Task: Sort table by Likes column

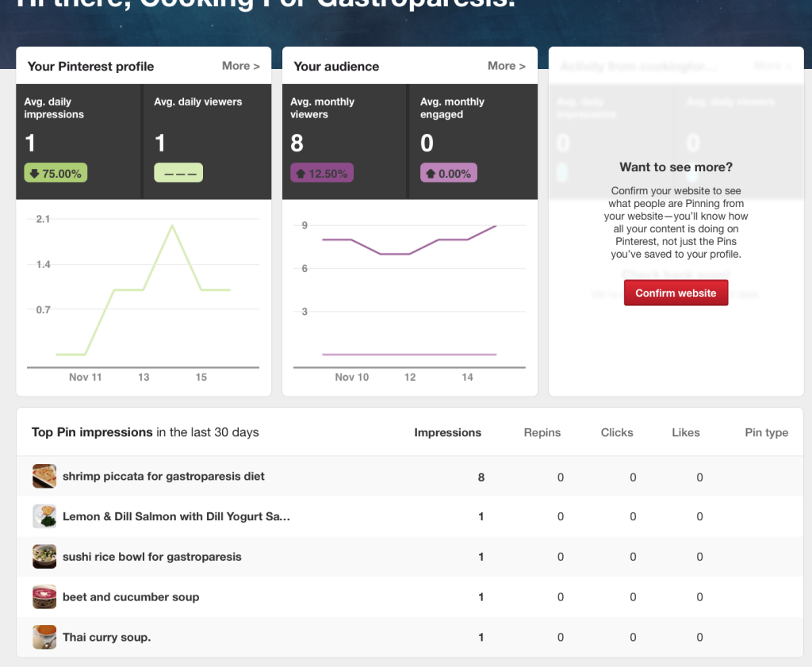Action: pyautogui.click(x=686, y=432)
